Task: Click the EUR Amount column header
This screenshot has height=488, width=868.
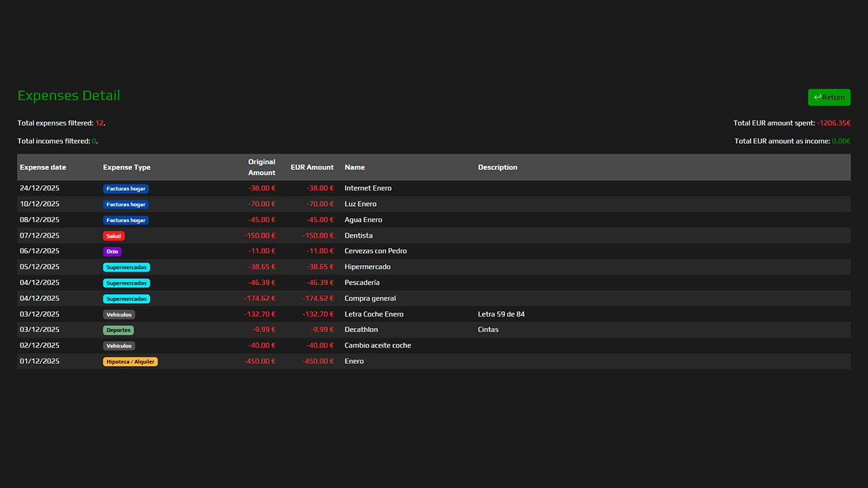Action: pos(312,167)
